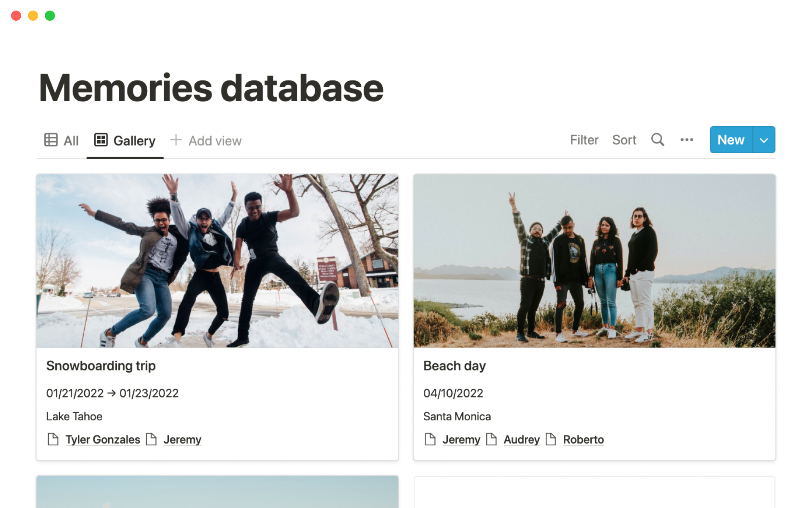This screenshot has width=812, height=508.
Task: Expand the New button dropdown arrow
Action: (x=764, y=140)
